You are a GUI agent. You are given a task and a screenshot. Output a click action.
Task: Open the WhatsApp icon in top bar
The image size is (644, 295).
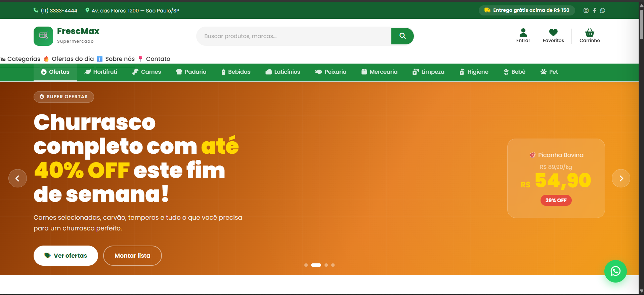[603, 10]
